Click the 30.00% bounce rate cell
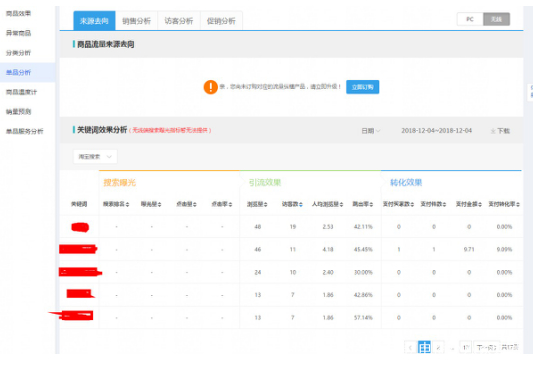Screen dimensions: 533x366 click(x=363, y=272)
